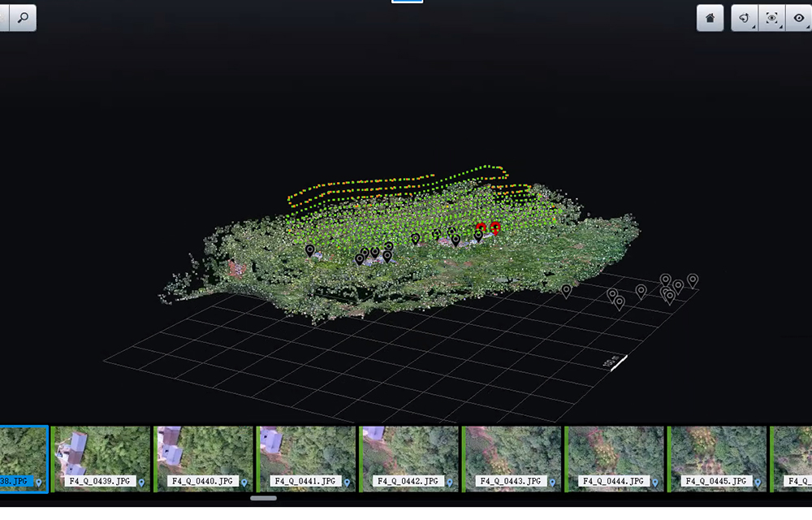Click the far-right gray outlined pin marker
This screenshot has height=520, width=812.
click(693, 279)
